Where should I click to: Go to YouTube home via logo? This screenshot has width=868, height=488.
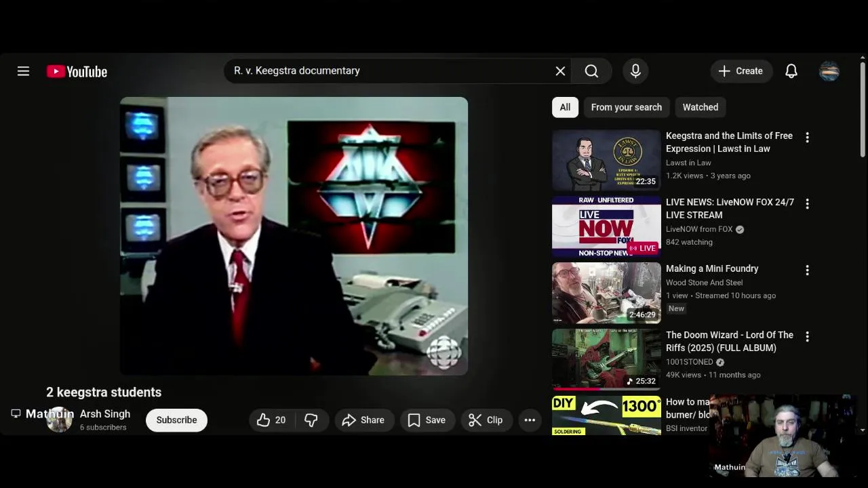coord(77,71)
